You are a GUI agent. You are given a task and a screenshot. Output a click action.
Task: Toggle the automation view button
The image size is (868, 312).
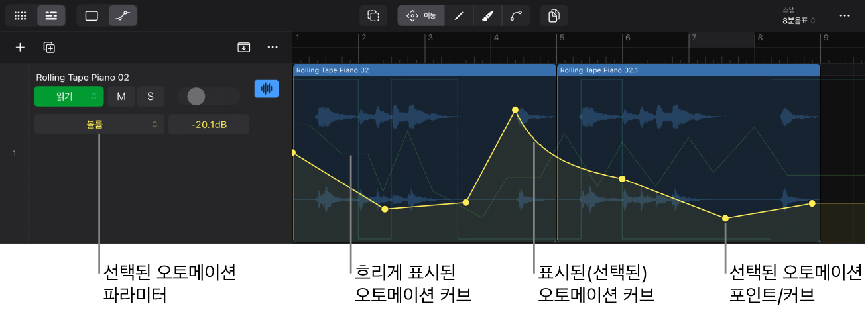pos(122,15)
